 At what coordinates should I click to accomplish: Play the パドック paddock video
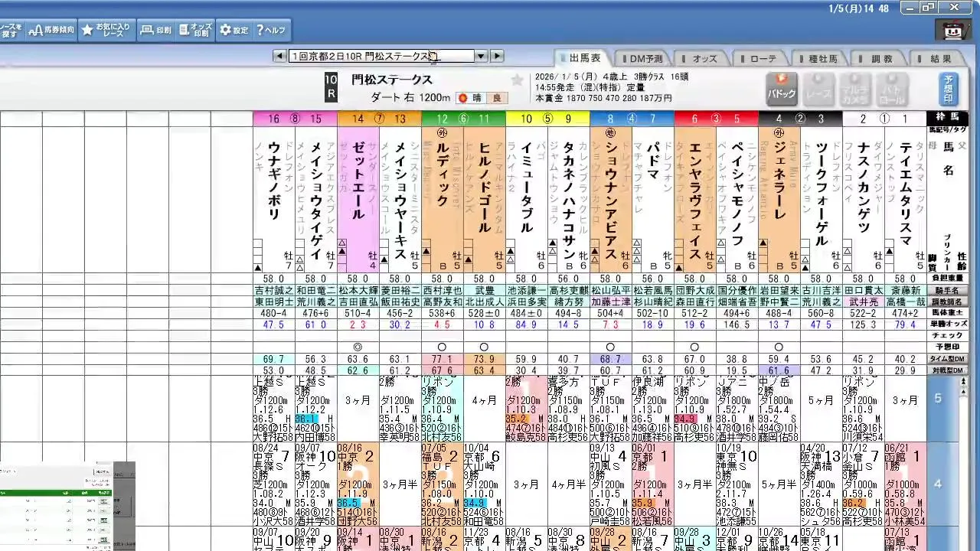coord(782,89)
